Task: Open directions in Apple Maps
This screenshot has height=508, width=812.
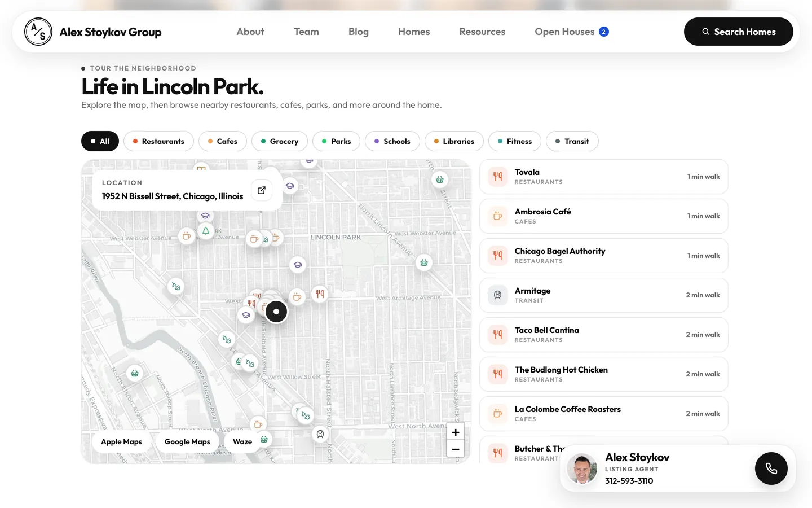Action: [121, 441]
